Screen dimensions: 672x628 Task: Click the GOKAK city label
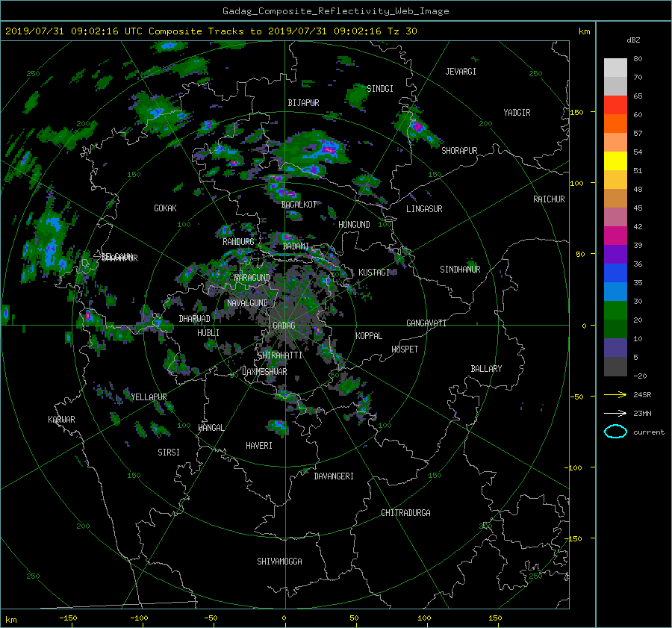point(166,208)
